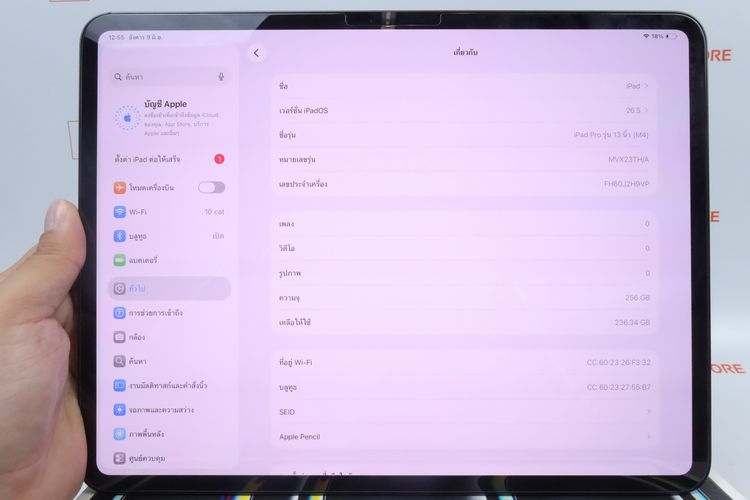The width and height of the screenshot is (750, 500).
Task: Tap the Display & Brightness icon
Action: [x=120, y=410]
